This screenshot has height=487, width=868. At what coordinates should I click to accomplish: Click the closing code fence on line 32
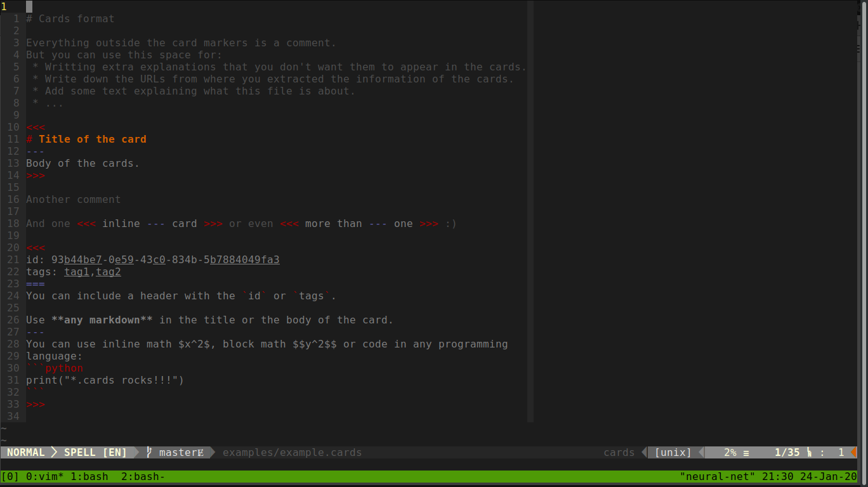(36, 392)
